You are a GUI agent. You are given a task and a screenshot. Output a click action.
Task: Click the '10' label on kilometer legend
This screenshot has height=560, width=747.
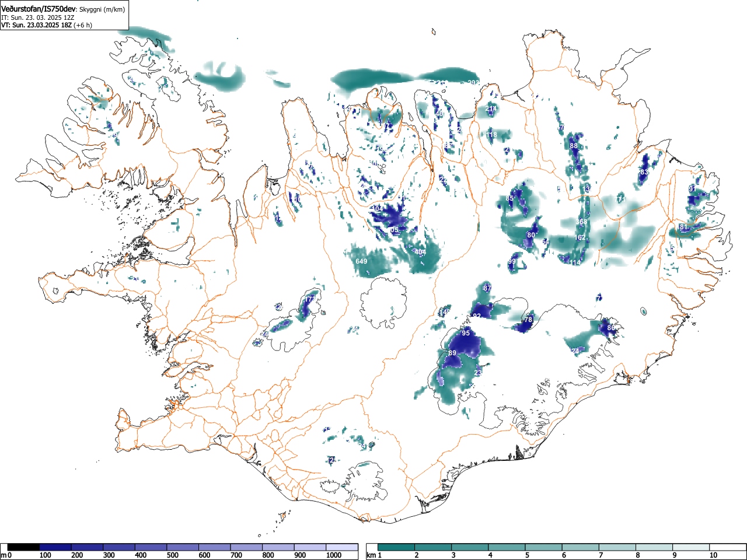coord(713,555)
